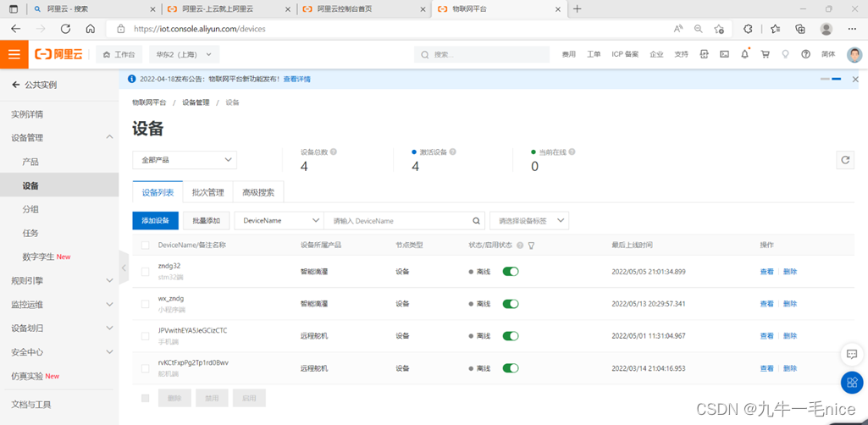Open the blue floating apps icon
The image size is (868, 425).
tap(852, 382)
